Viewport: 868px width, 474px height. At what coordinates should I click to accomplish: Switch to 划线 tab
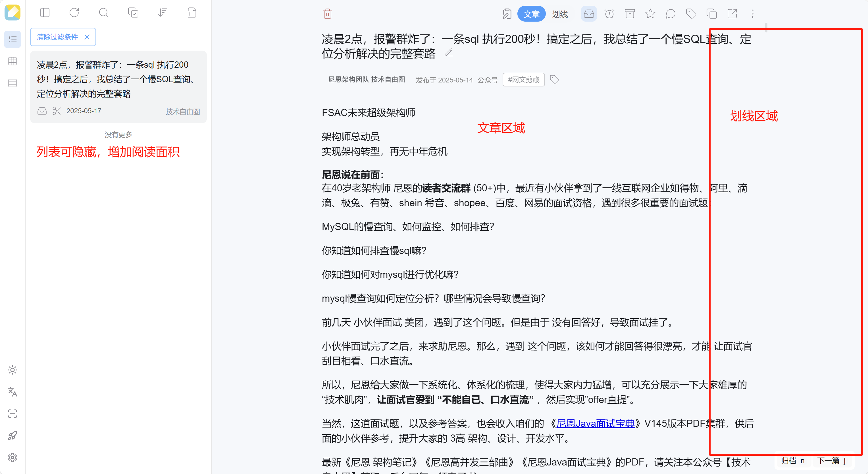point(560,14)
